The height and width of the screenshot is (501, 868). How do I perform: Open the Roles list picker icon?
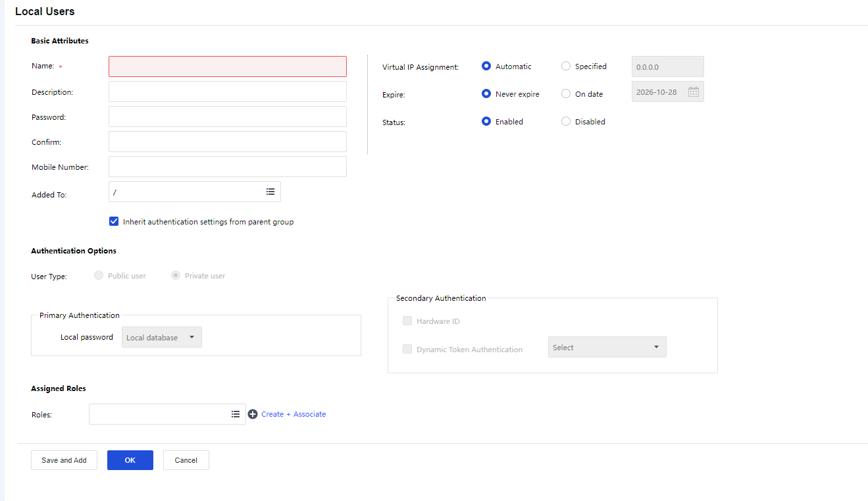point(236,414)
